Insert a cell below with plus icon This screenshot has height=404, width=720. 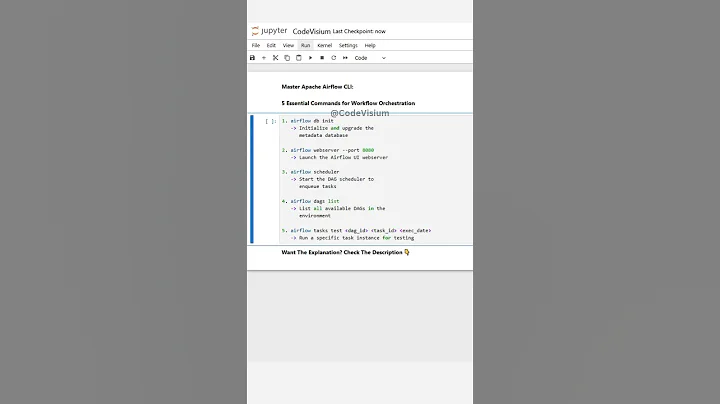point(264,58)
